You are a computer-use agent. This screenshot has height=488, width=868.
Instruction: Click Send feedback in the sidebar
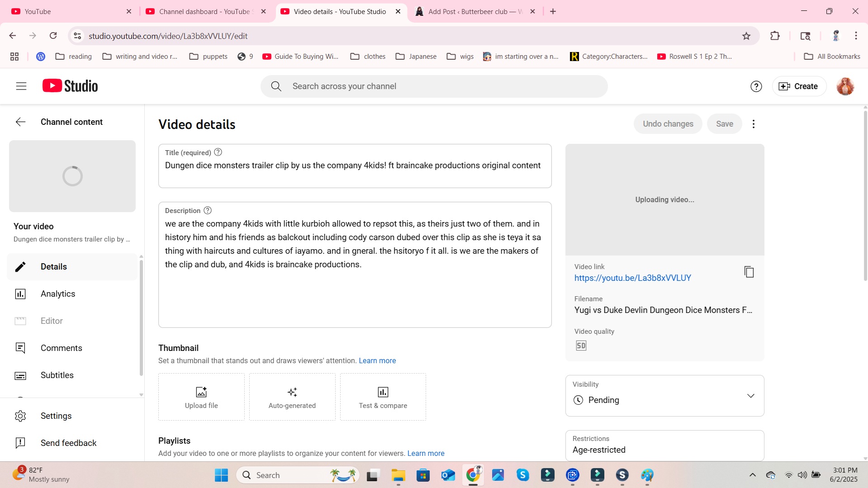(72, 443)
